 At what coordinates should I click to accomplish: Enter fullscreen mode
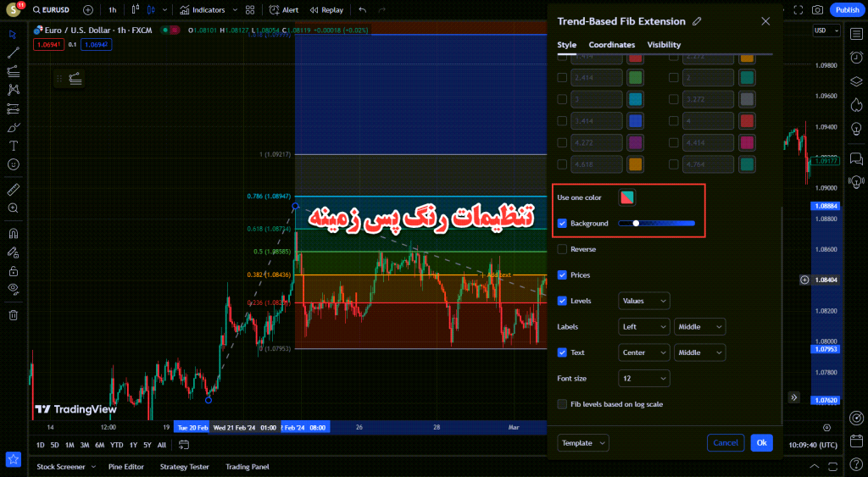[x=798, y=10]
